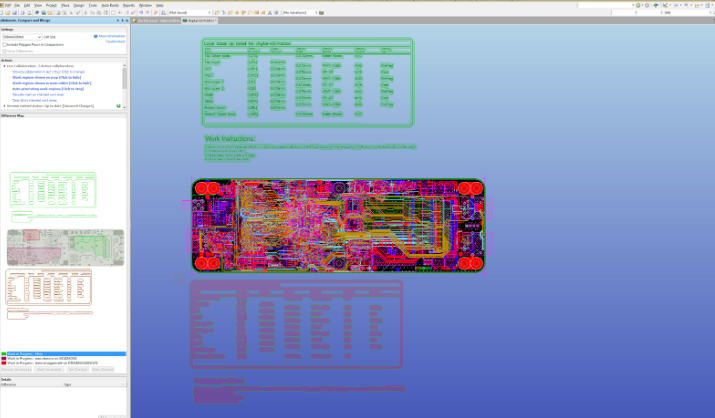Open the Reports menu
The image size is (715, 418).
pos(129,5)
